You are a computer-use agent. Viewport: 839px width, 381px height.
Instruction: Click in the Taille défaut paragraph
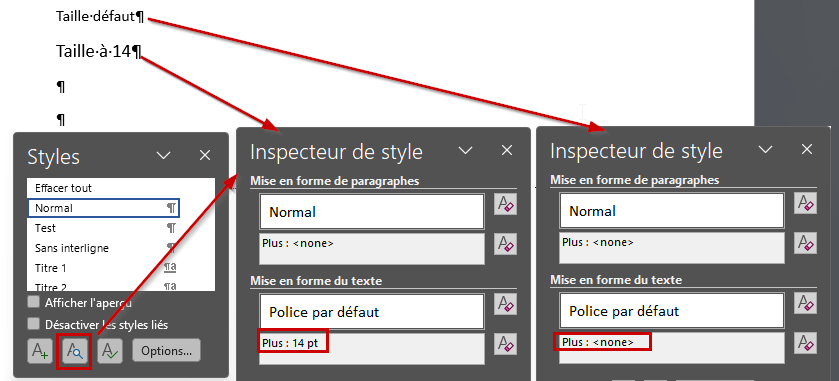pyautogui.click(x=100, y=17)
